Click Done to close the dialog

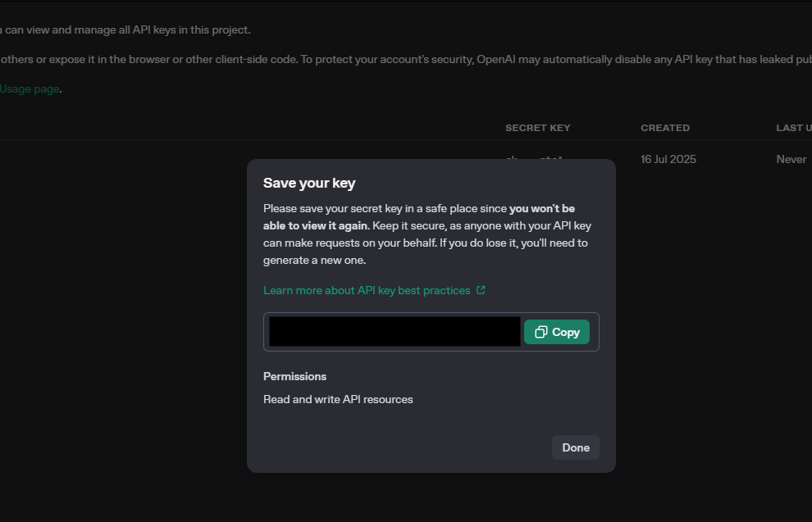pos(576,447)
